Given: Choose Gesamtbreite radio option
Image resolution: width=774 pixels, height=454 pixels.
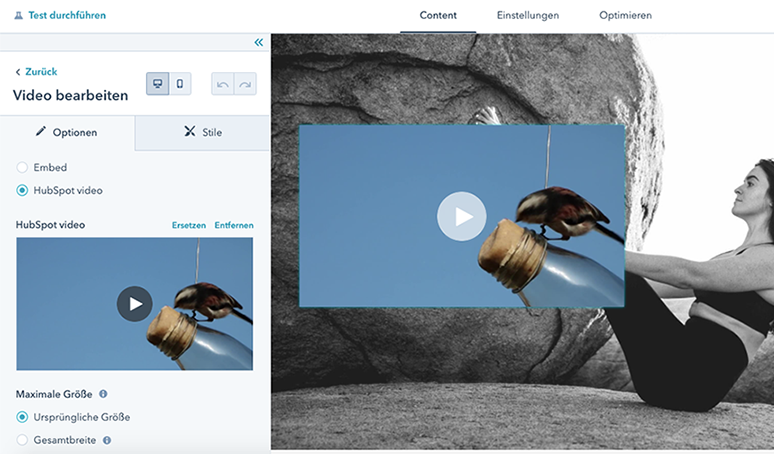Looking at the screenshot, I should [x=23, y=440].
